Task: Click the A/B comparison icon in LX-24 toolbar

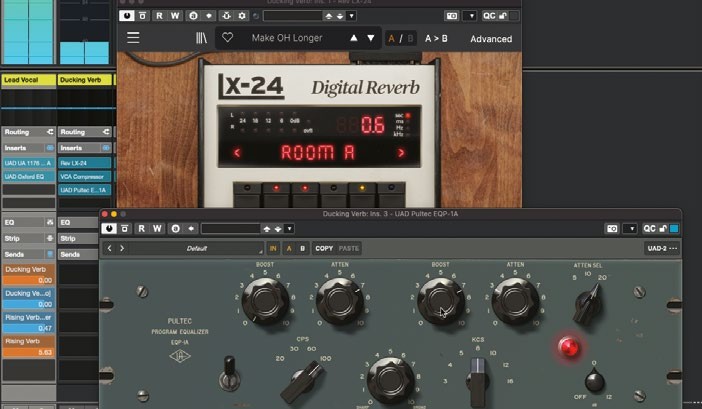Action: 193,16
